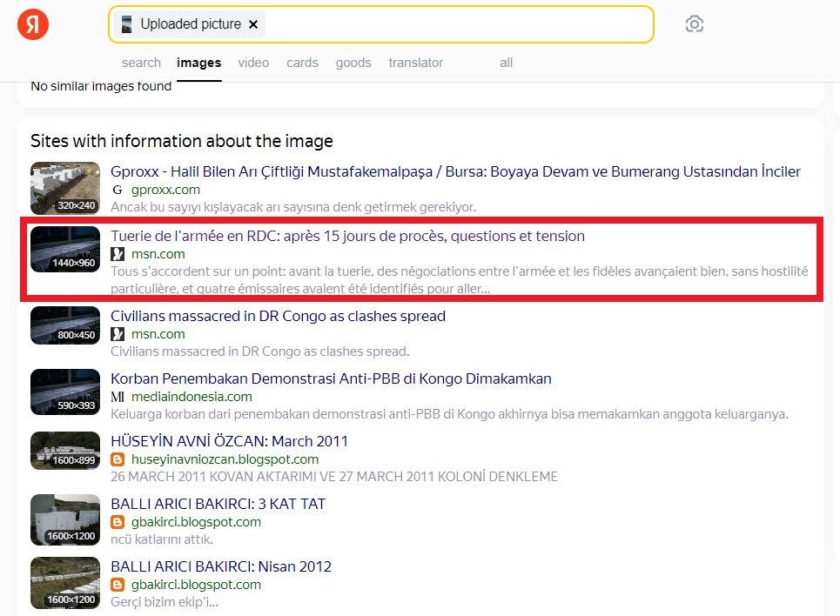
Task: Click the mediaindonesia.com MI favicon
Action: tap(118, 397)
